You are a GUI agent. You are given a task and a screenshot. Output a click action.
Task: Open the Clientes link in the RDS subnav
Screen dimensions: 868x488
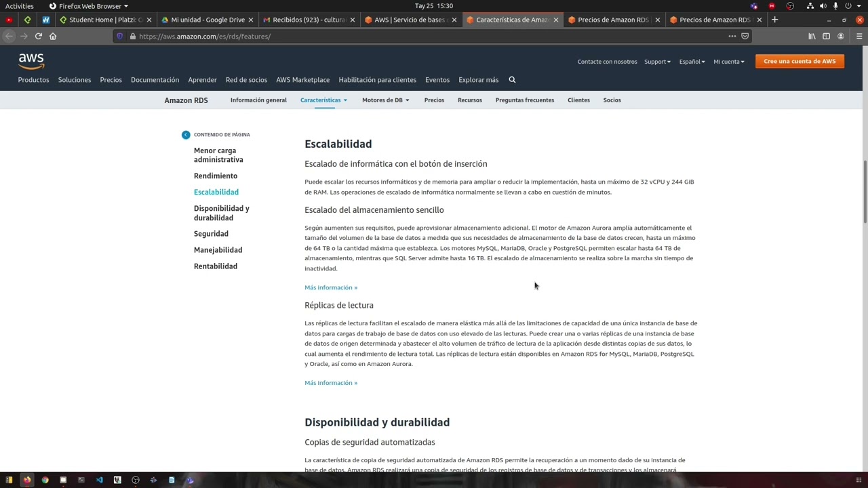pyautogui.click(x=578, y=100)
